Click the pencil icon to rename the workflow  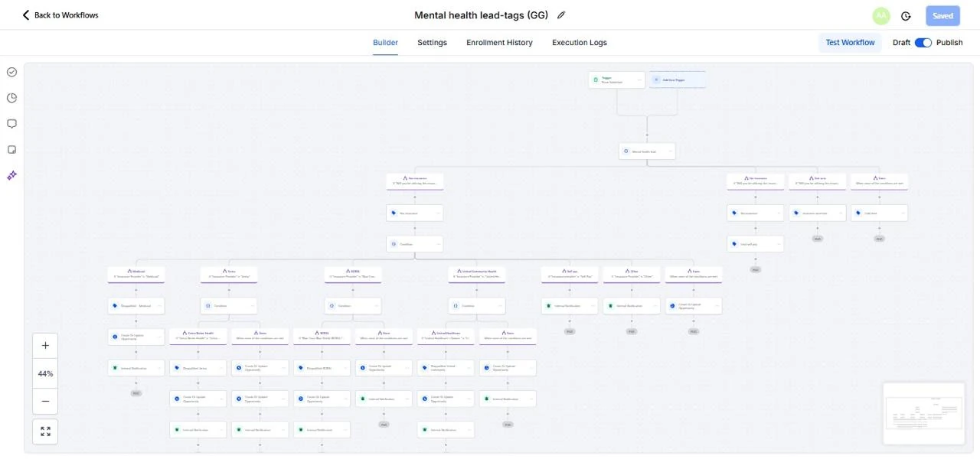pos(561,15)
